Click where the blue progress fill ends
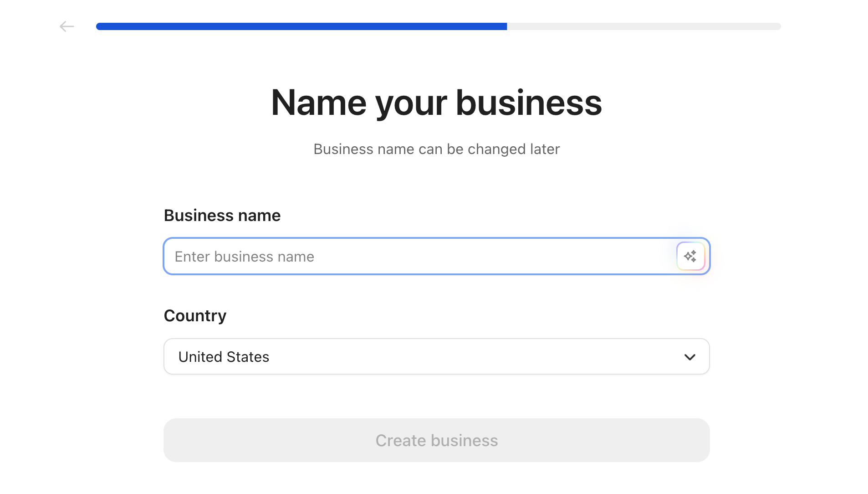The height and width of the screenshot is (494, 868). click(506, 26)
